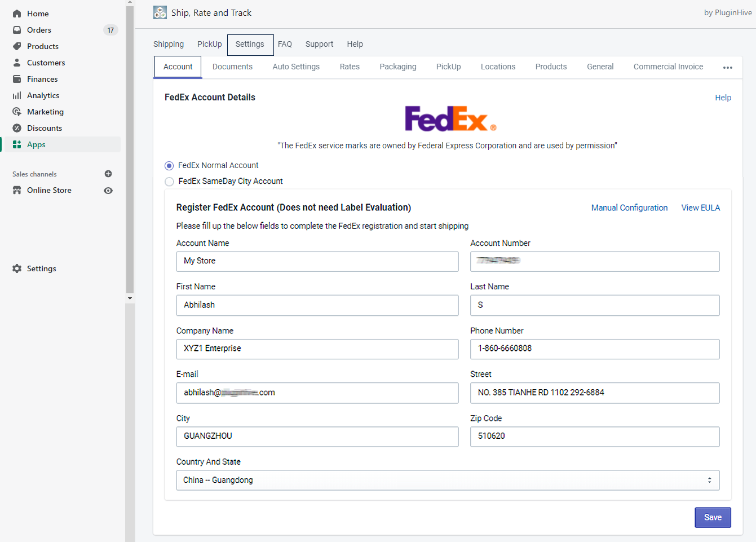Click the Finances icon
The image size is (756, 542).
[17, 79]
